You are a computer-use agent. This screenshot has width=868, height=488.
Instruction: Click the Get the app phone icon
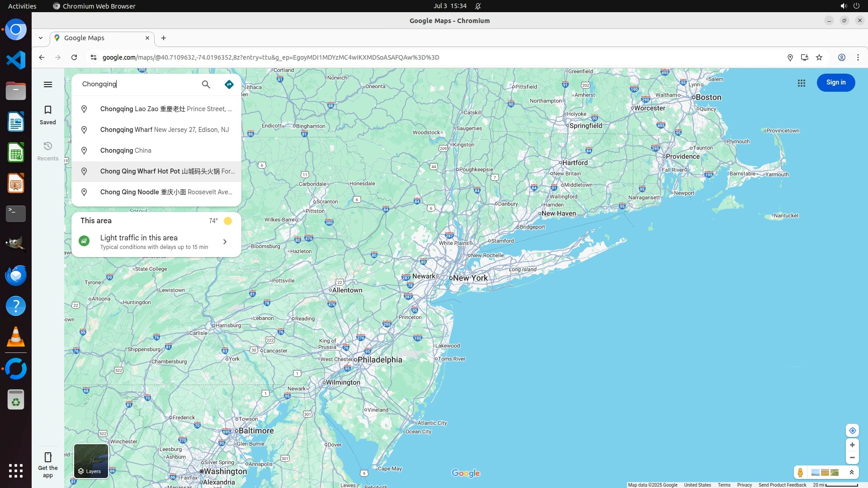click(x=48, y=457)
